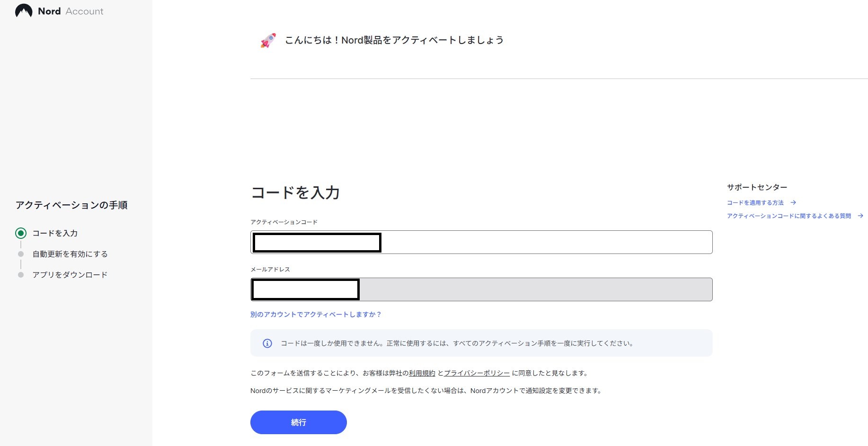Click arrow beside アクティベーションコードに関するよくある質問

coord(860,216)
